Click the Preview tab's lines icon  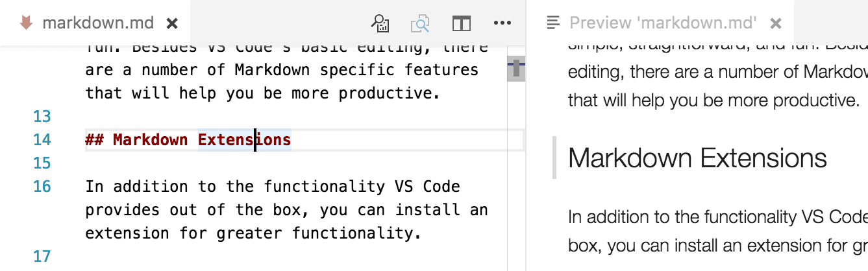(x=553, y=23)
